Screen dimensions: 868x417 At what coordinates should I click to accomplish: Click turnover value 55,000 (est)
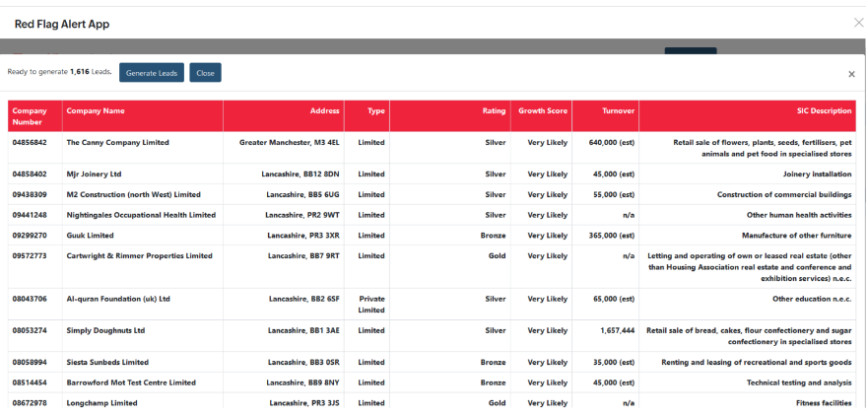coord(614,194)
